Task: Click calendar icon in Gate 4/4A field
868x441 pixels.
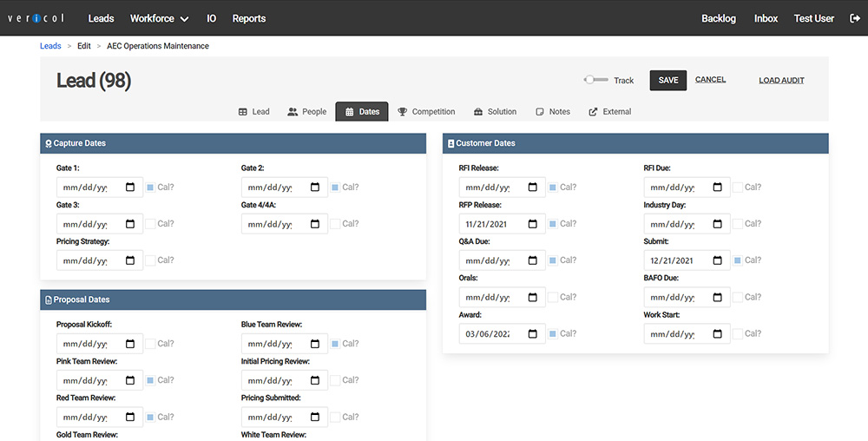Action: click(315, 224)
